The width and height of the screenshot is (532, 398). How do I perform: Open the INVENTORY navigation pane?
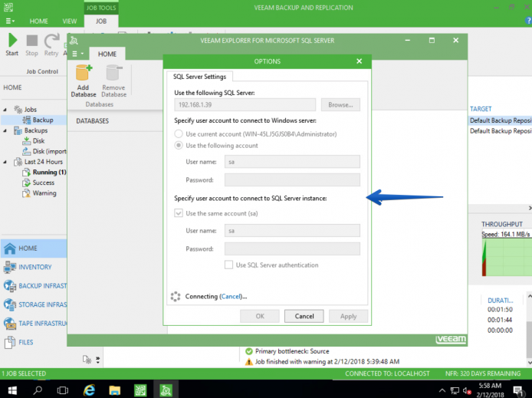[x=34, y=267]
